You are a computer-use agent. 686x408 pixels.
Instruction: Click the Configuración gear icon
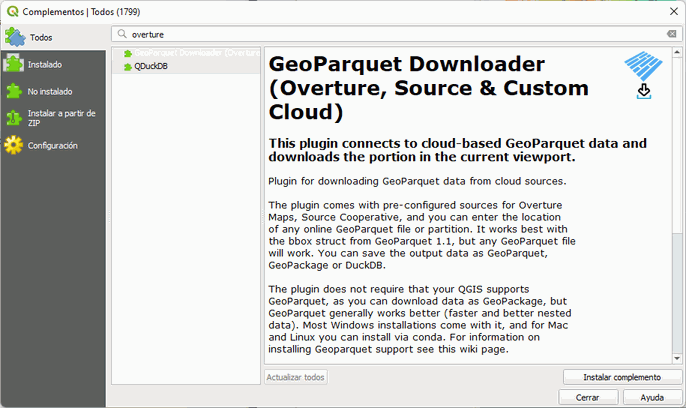point(14,145)
